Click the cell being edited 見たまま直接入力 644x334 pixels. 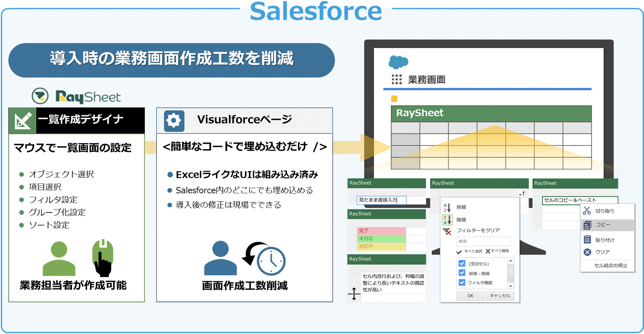coord(381,200)
